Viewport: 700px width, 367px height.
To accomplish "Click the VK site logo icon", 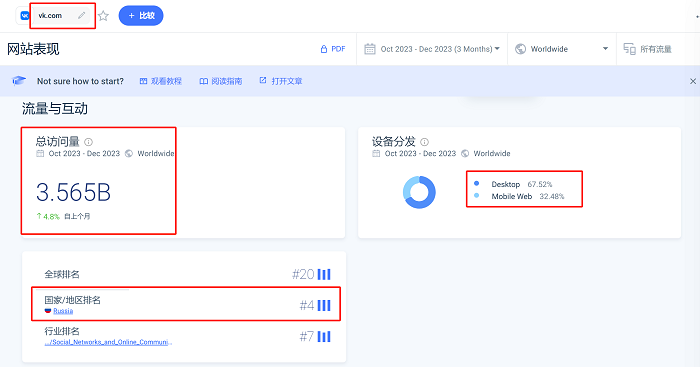I will 25,16.
